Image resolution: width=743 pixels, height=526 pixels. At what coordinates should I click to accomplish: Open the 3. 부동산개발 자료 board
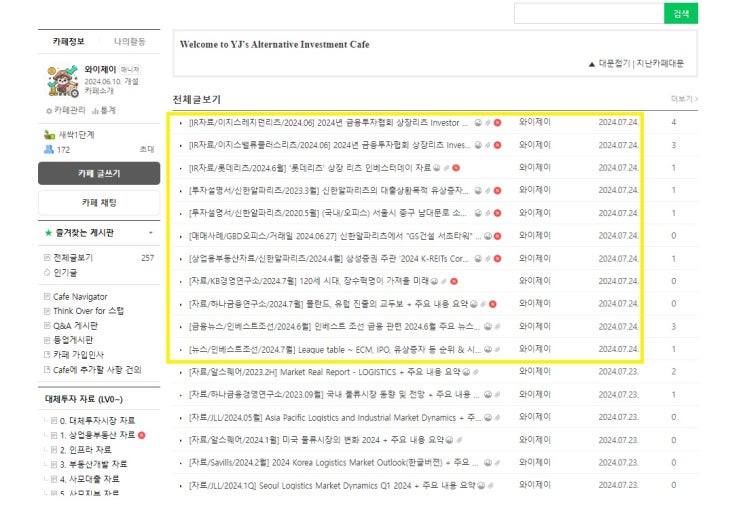[93, 464]
